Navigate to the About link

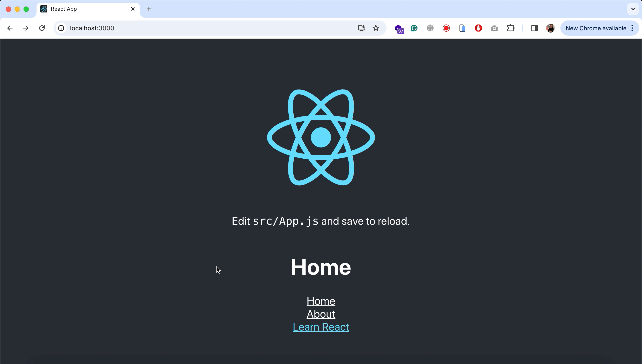(321, 314)
